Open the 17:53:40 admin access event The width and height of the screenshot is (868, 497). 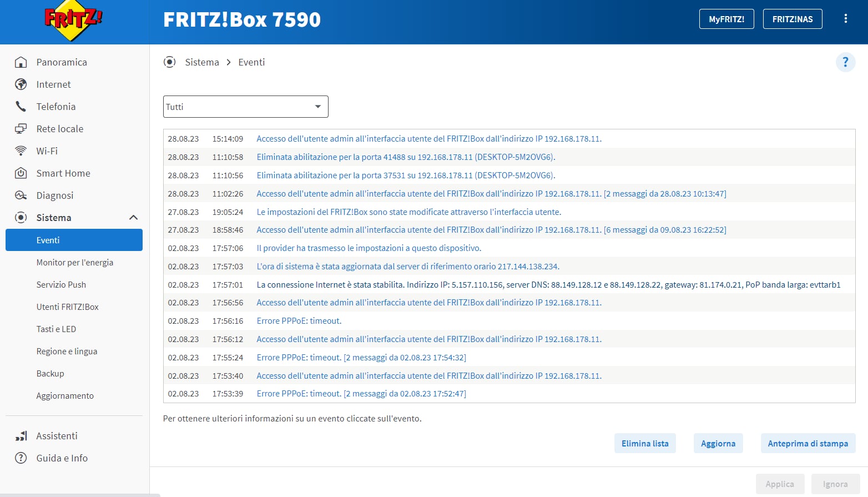pos(429,376)
